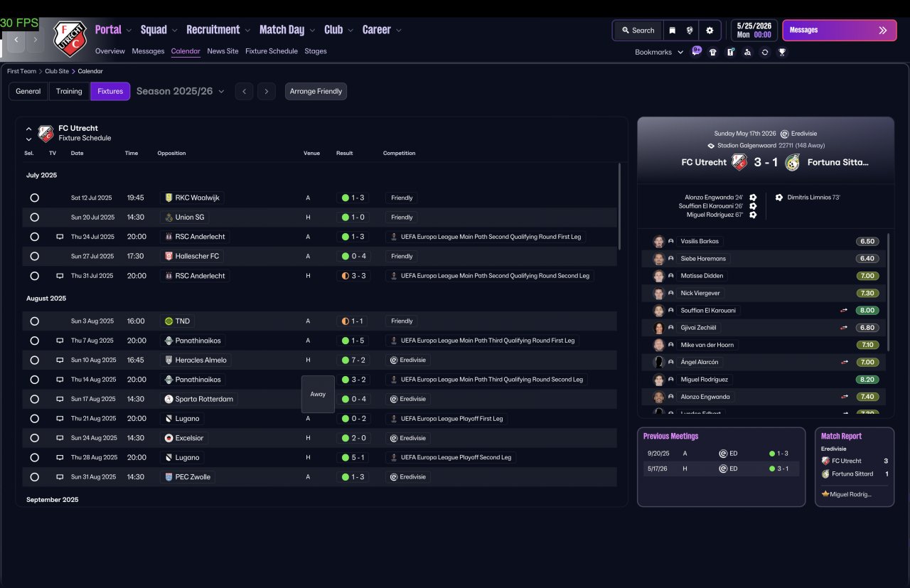Select the Hallescher FC fixture radio button

(x=34, y=256)
